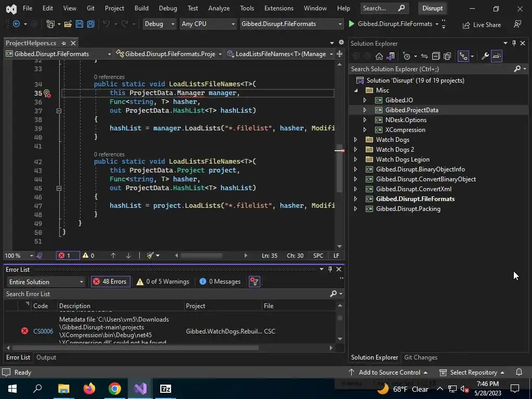Close the ProjectHelpers.cs tab
Screen dimensions: 532x399
[73, 43]
